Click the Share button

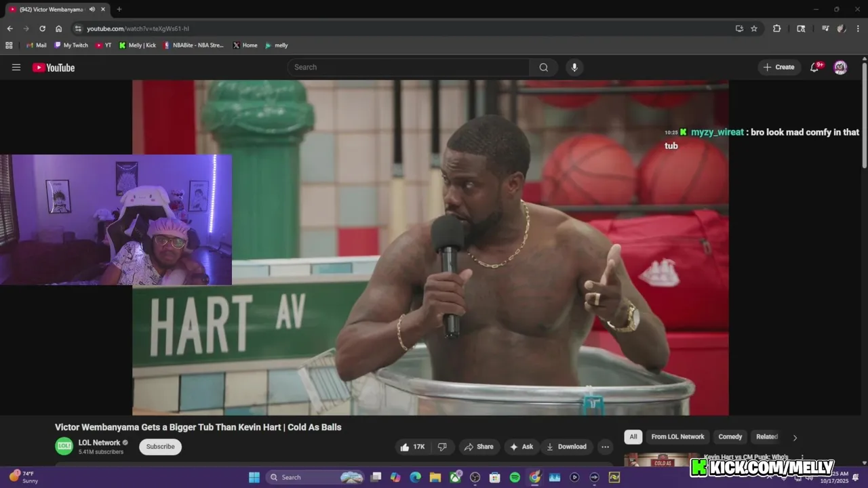[479, 447]
